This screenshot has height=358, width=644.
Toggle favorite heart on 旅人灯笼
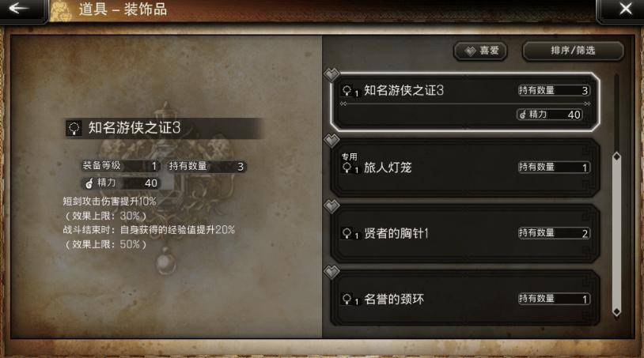tap(331, 141)
